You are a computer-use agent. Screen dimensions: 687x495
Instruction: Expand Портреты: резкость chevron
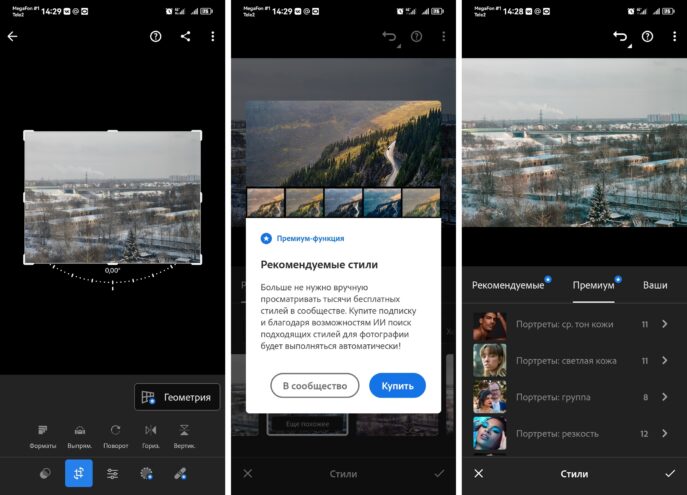pyautogui.click(x=665, y=434)
